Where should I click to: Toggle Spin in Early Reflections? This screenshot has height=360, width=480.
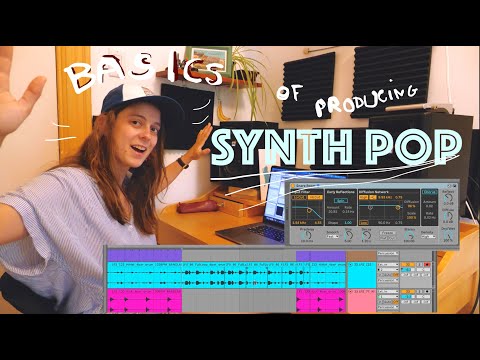tap(341, 201)
